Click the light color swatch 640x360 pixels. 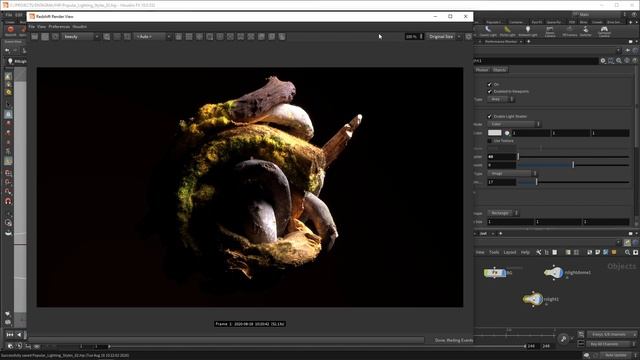[x=494, y=133]
